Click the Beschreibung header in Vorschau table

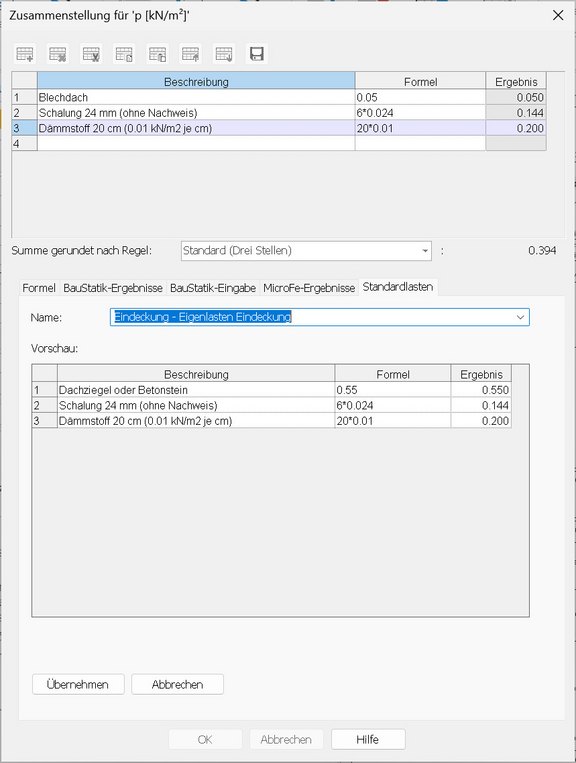point(196,374)
